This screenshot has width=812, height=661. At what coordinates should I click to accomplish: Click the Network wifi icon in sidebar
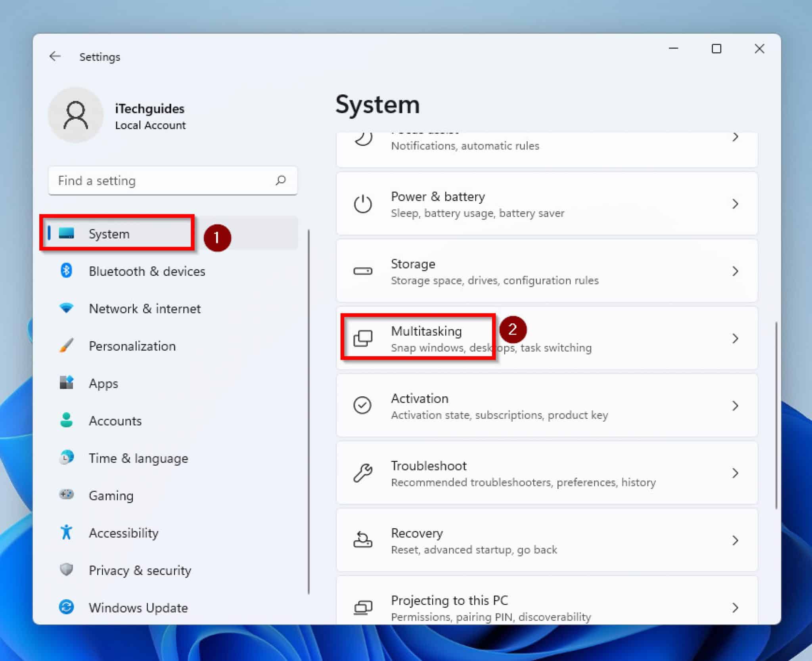coord(66,308)
